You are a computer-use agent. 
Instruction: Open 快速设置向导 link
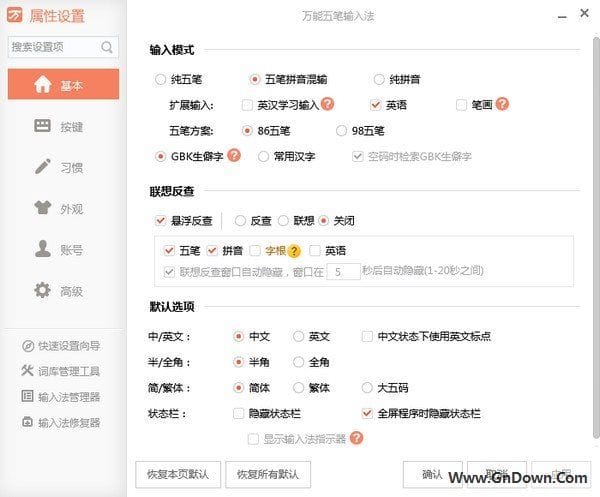click(69, 346)
